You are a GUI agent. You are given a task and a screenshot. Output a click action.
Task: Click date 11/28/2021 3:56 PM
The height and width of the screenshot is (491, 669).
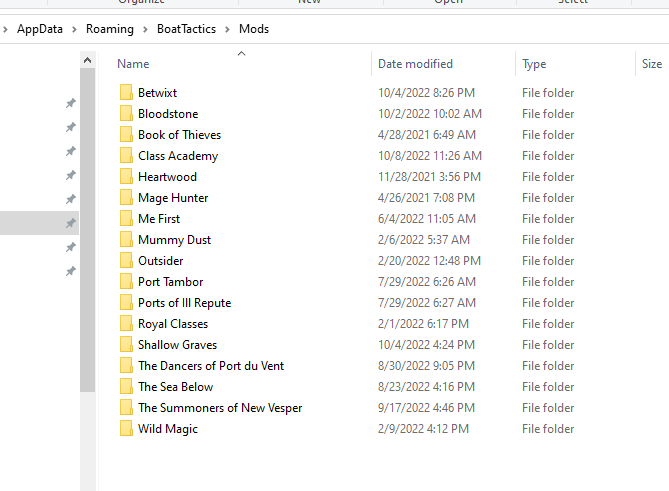429,177
